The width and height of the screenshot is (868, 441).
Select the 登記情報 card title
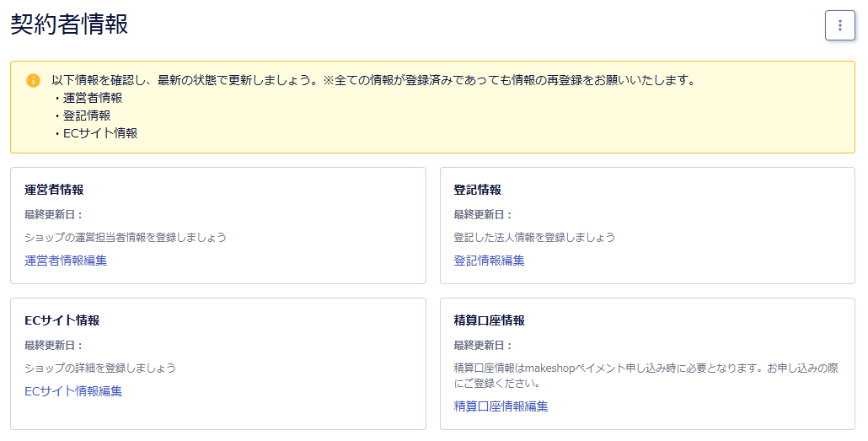tap(477, 190)
